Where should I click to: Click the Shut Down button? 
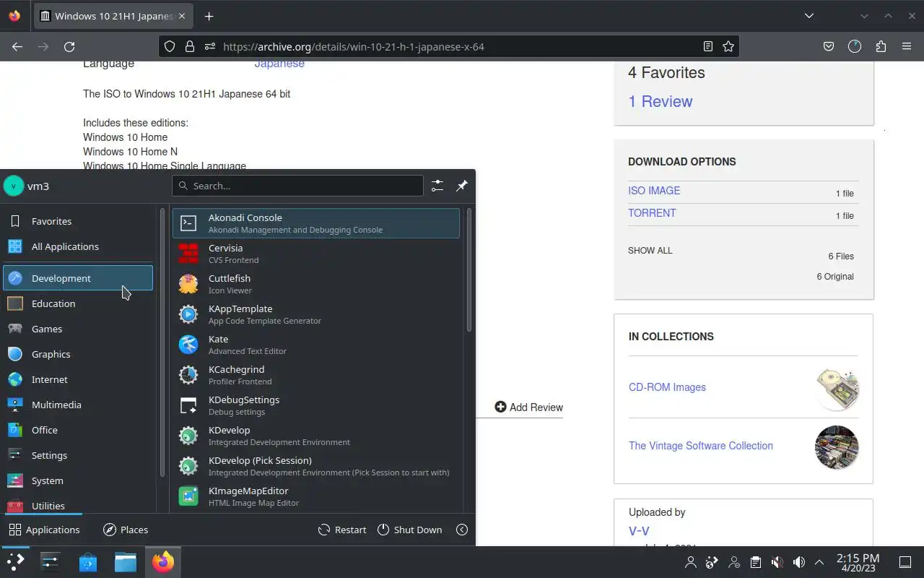[x=410, y=530]
